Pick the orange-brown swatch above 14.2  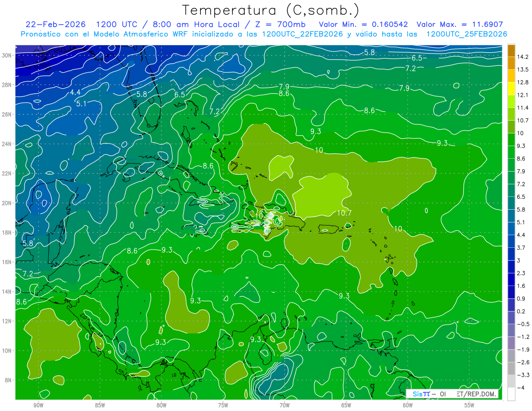511,51
